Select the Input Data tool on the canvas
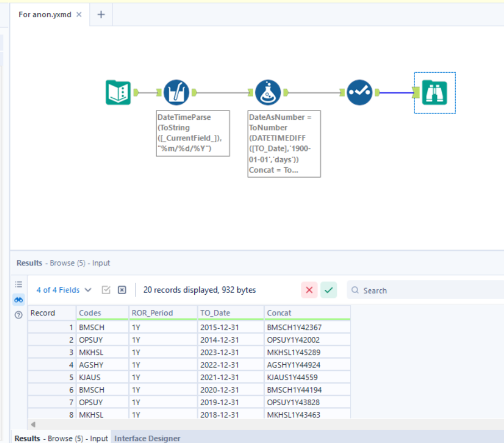This screenshot has width=504, height=443. point(118,93)
